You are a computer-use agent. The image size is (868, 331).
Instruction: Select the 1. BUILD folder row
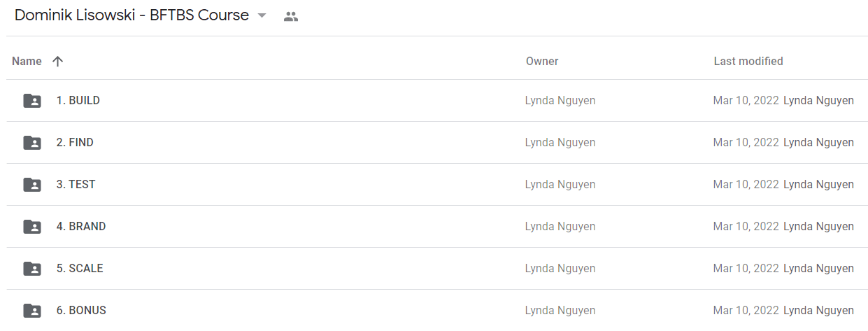437,101
